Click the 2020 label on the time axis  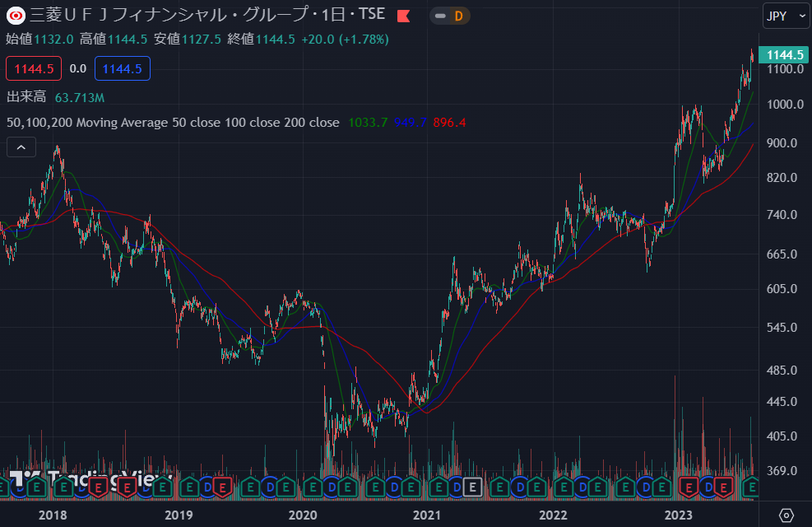[303, 515]
